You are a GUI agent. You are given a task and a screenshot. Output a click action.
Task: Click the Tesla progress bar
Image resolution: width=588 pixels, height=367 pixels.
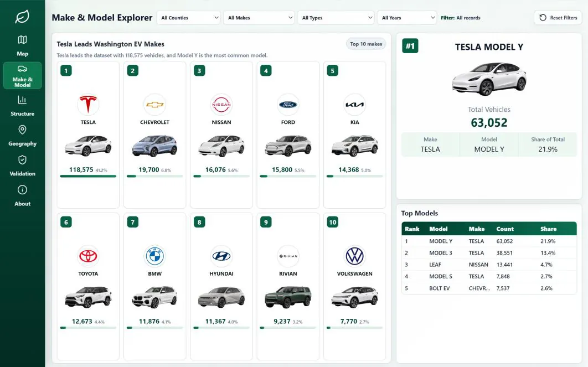coord(87,176)
